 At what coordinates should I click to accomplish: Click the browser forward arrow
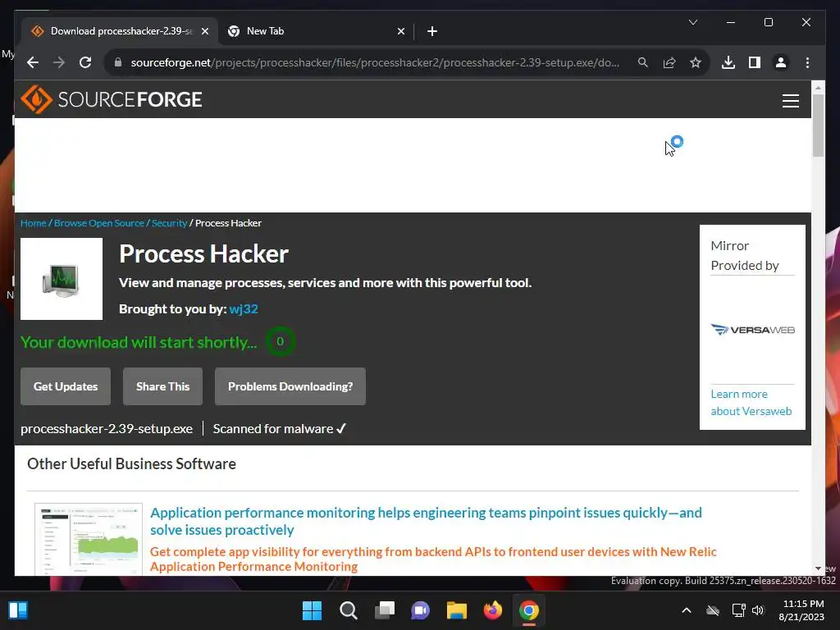tap(59, 62)
